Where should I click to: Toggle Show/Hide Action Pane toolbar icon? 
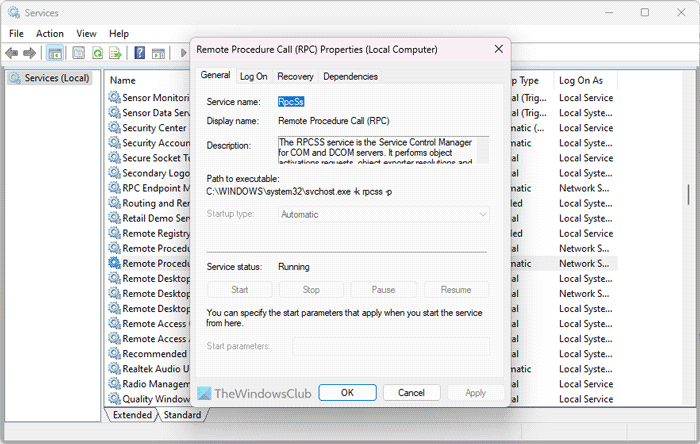pos(158,53)
